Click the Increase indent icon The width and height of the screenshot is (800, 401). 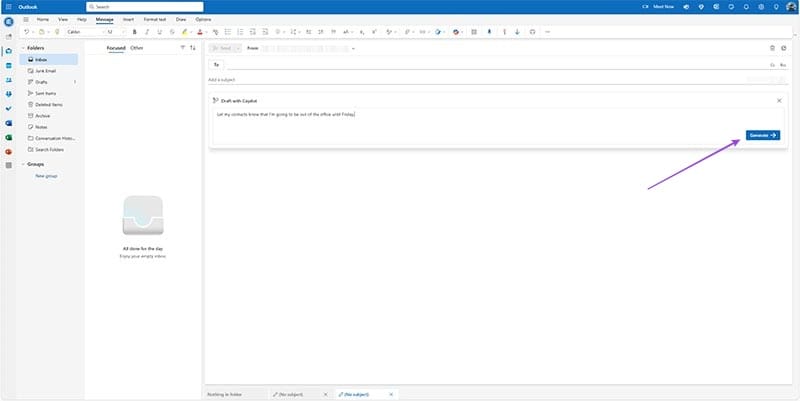[265, 32]
